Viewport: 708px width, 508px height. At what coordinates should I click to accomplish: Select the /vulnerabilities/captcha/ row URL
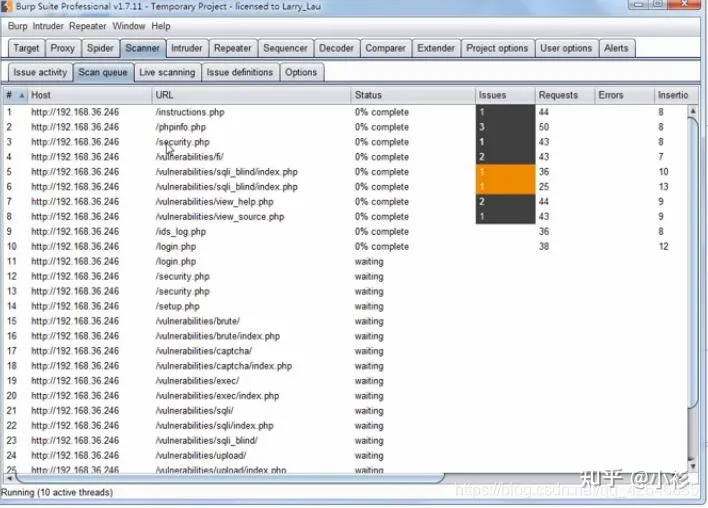[x=204, y=351]
